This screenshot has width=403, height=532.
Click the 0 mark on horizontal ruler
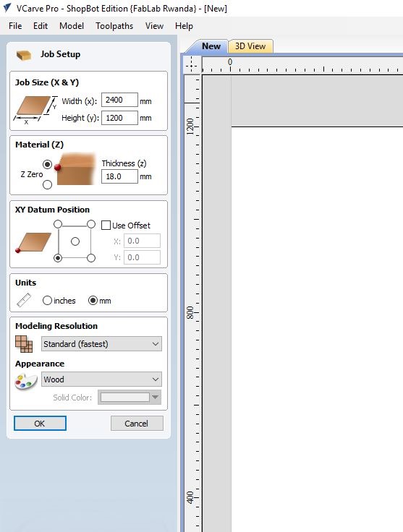coord(230,62)
